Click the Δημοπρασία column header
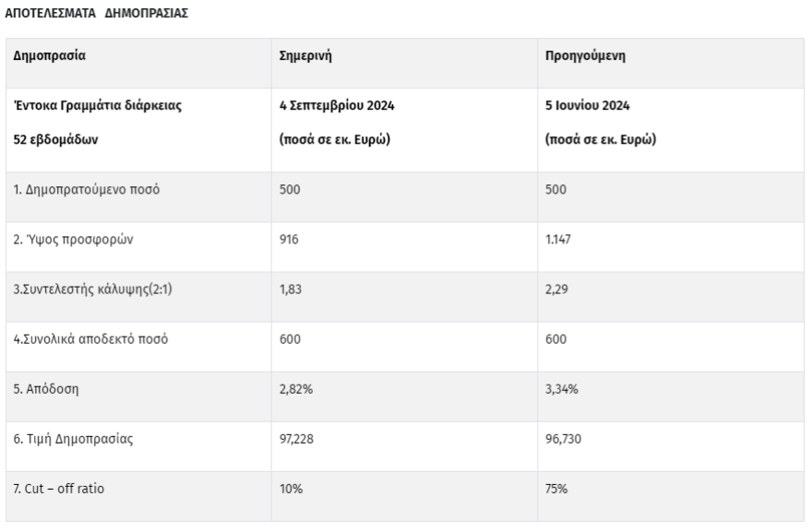 coord(50,55)
